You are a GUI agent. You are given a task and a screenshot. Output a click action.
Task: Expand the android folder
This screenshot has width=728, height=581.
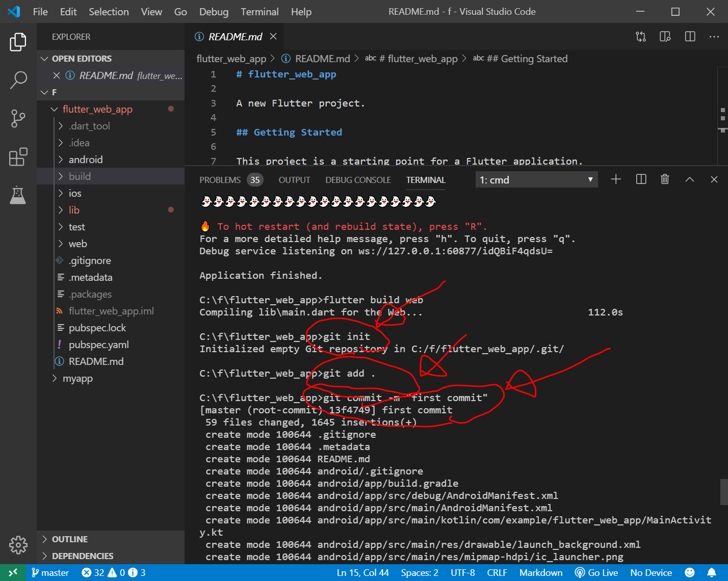point(86,160)
